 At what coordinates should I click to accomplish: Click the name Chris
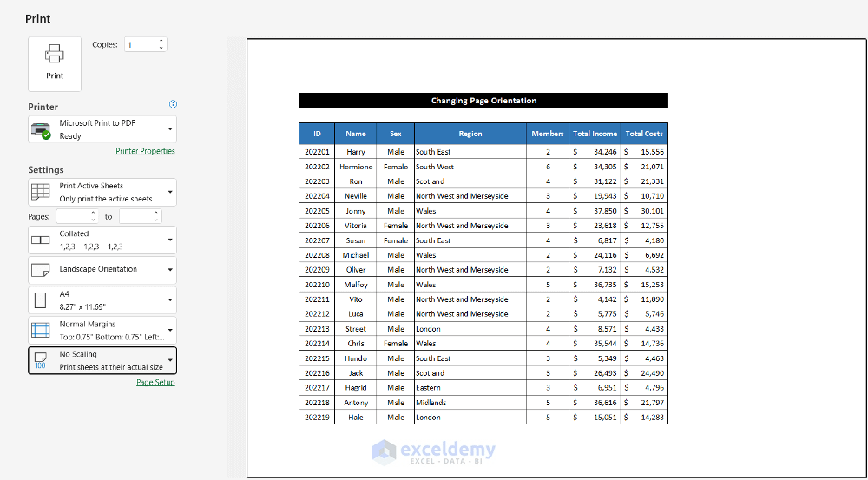point(356,344)
